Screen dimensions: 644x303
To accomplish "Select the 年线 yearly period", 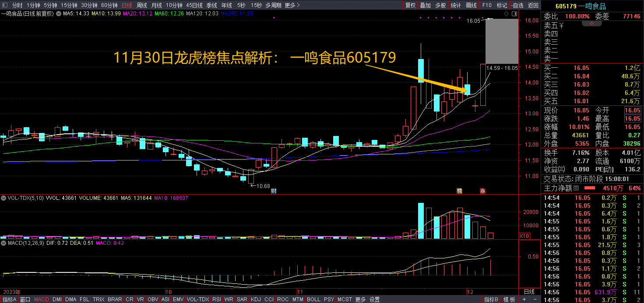I will [227, 5].
